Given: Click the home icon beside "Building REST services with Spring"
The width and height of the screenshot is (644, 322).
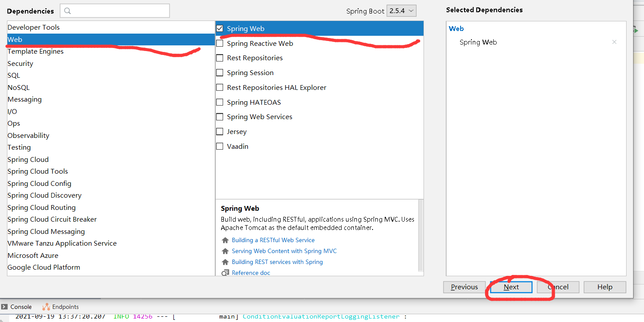Looking at the screenshot, I should tap(225, 262).
